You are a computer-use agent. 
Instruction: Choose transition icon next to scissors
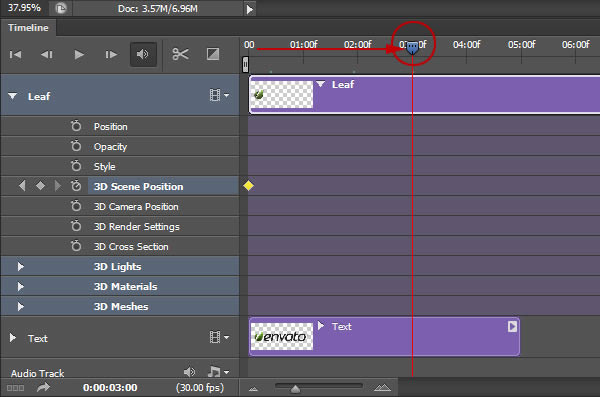(x=213, y=54)
